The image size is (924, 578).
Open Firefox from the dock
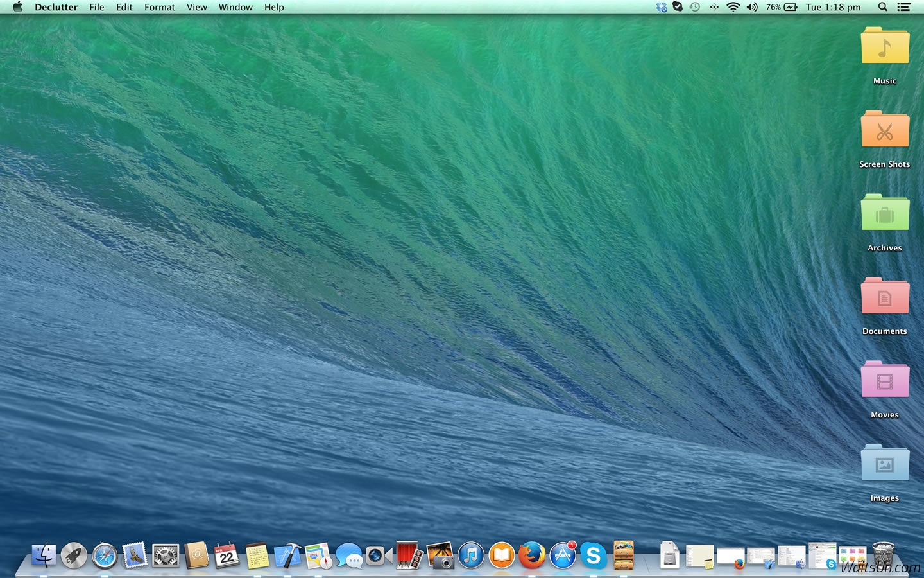click(x=531, y=556)
